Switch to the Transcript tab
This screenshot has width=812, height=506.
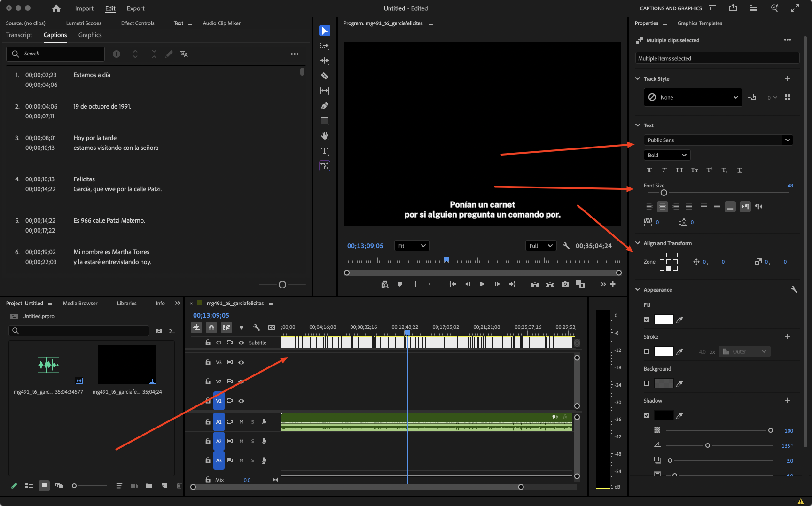(19, 35)
